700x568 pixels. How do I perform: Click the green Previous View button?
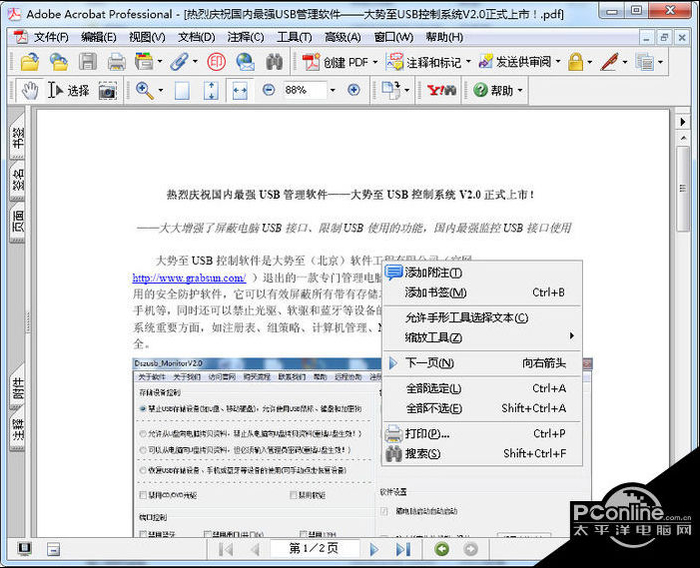[x=442, y=549]
